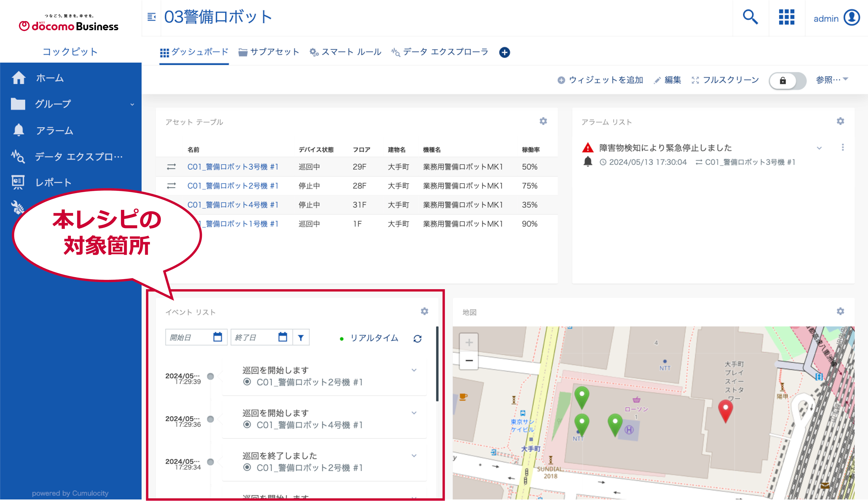The height and width of the screenshot is (501, 868).
Task: Open C01_警備ロボット3号機 #1 link in asset table
Action: click(x=233, y=167)
